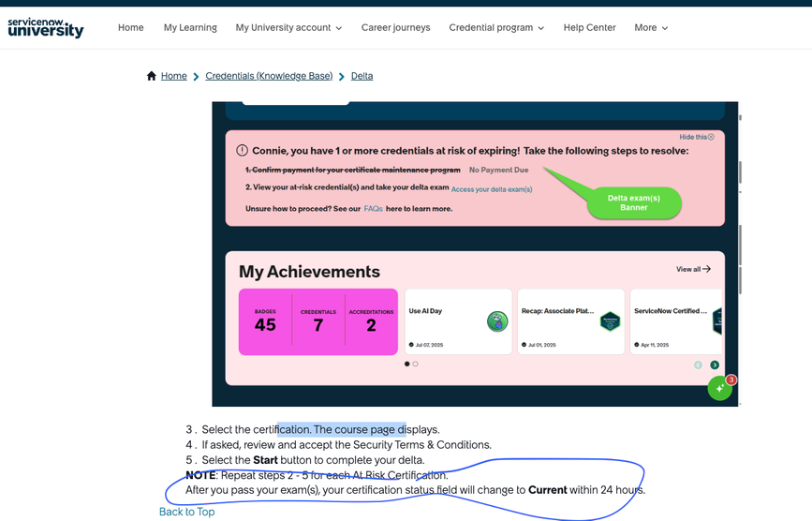The height and width of the screenshot is (521, 812).
Task: Click the View all arrow
Action: click(x=706, y=269)
